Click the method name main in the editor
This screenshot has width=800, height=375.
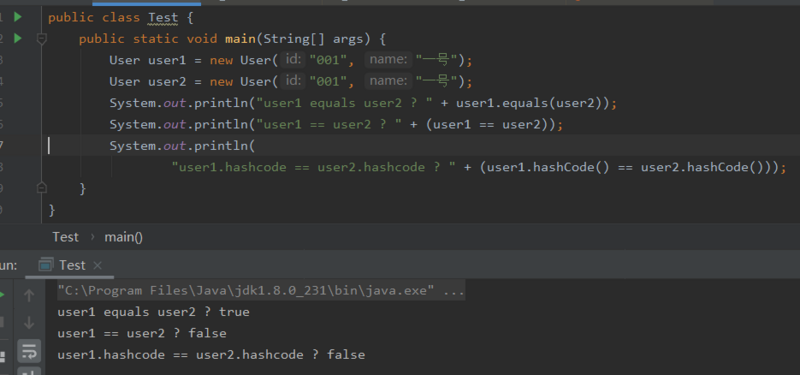pos(240,39)
